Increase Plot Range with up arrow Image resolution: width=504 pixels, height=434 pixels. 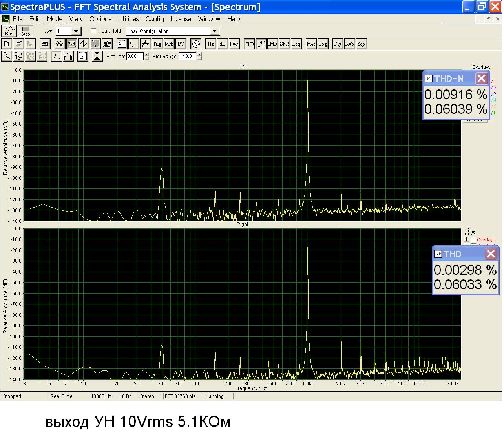[199, 54]
